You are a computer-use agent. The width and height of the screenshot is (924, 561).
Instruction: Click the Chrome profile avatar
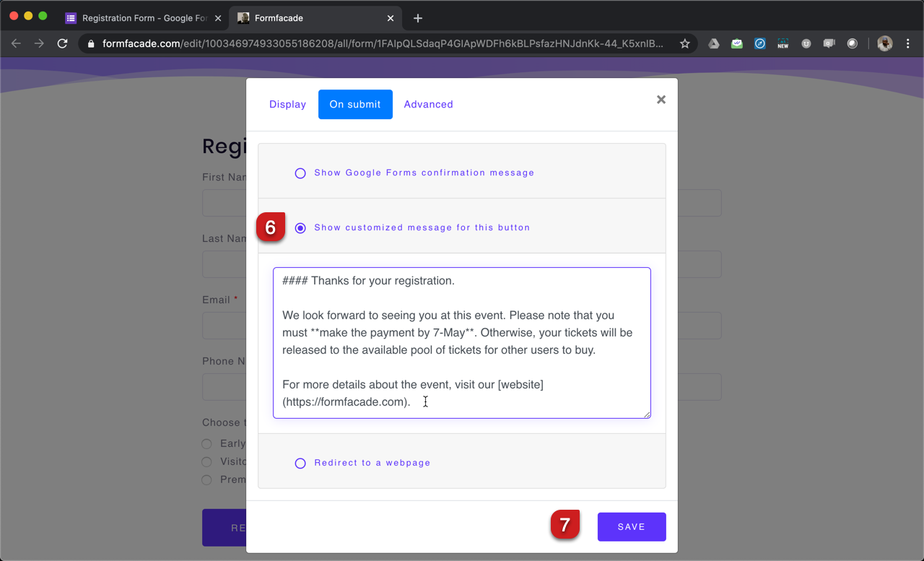click(x=885, y=44)
